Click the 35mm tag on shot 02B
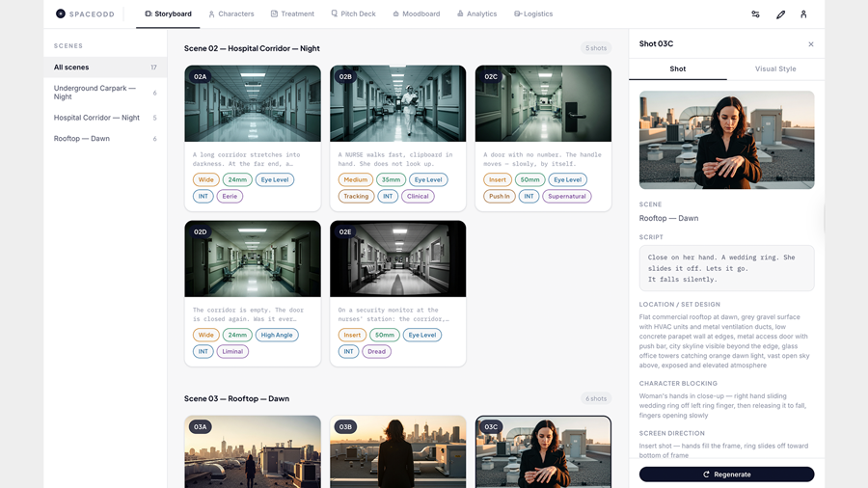The image size is (868, 488). pos(391,179)
